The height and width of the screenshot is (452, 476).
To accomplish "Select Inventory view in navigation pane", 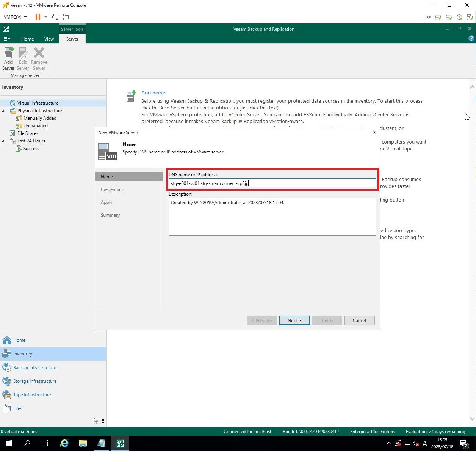I will 53,354.
